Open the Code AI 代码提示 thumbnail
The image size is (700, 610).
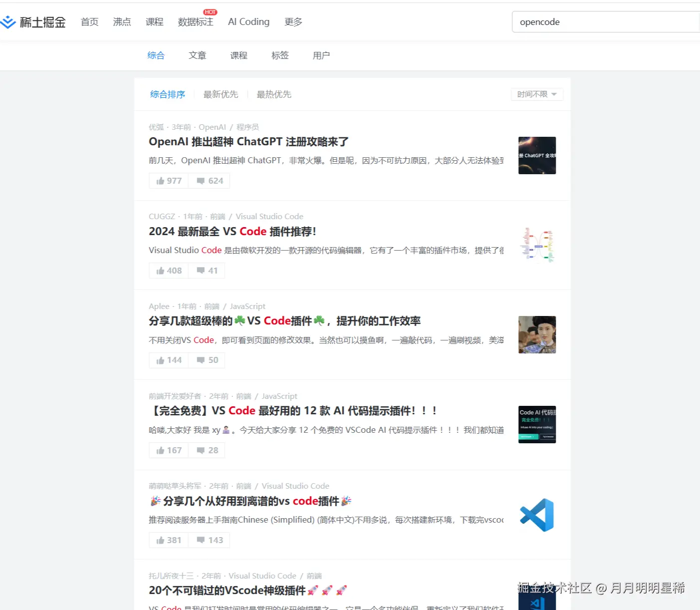pyautogui.click(x=537, y=424)
